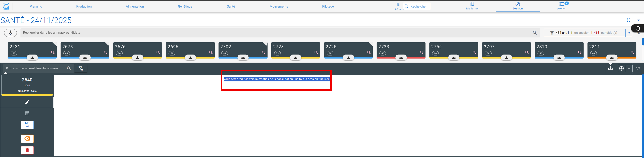Screen dimensions: 644x158
Task: Open the notifications bell
Action: [638, 29]
